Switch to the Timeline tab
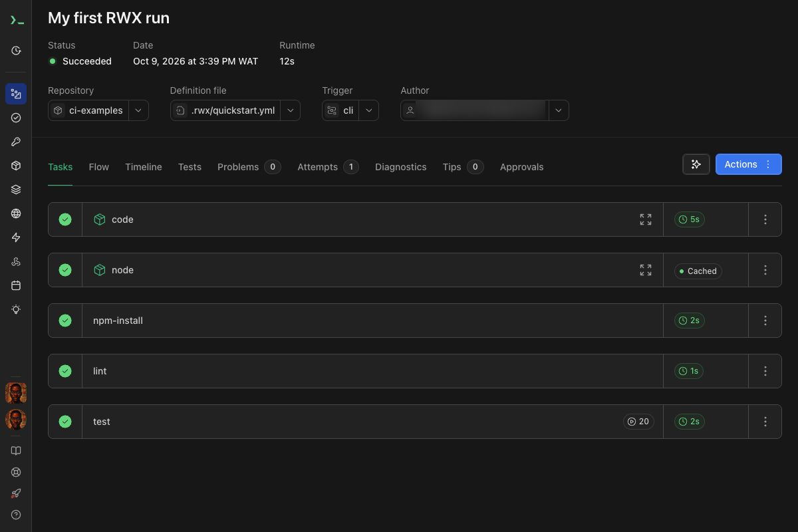The width and height of the screenshot is (798, 532). click(x=144, y=167)
